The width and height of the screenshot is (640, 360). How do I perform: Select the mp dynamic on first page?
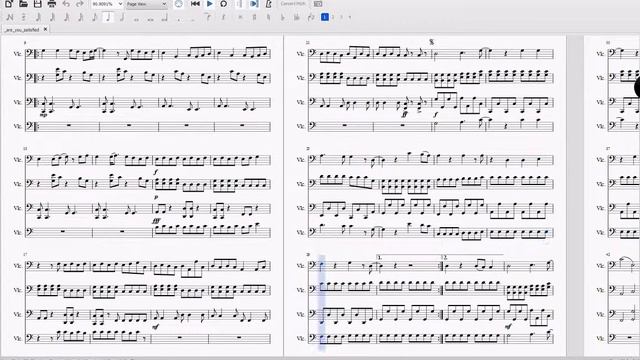44,115
